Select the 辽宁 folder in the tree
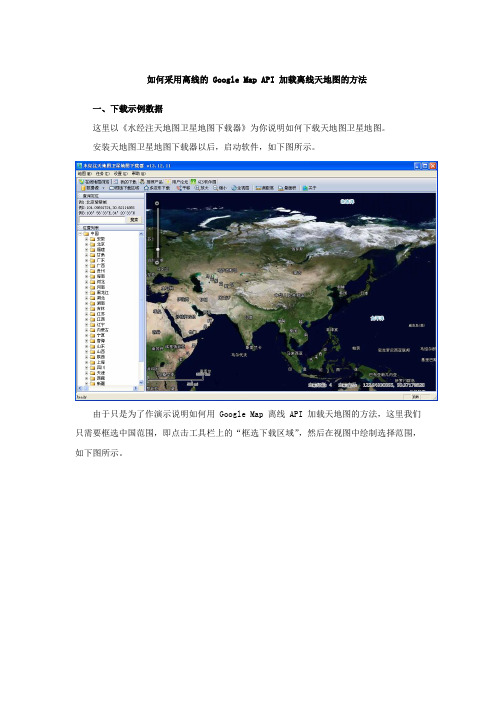This screenshot has width=496, height=702. 98,325
